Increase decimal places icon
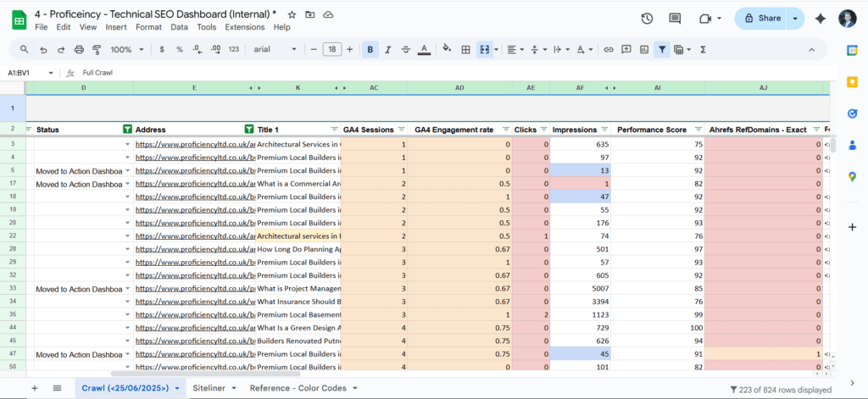 [x=216, y=50]
